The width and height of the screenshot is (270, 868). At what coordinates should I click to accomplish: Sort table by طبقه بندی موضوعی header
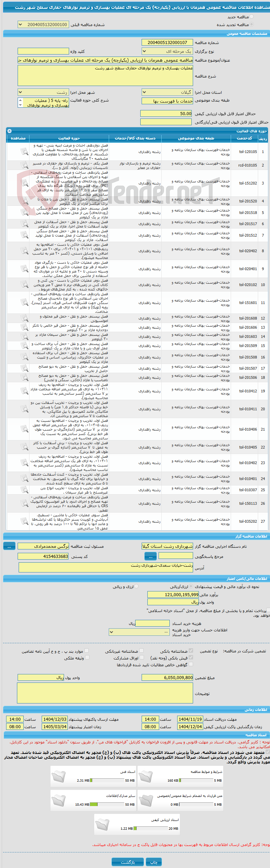[x=196, y=138]
